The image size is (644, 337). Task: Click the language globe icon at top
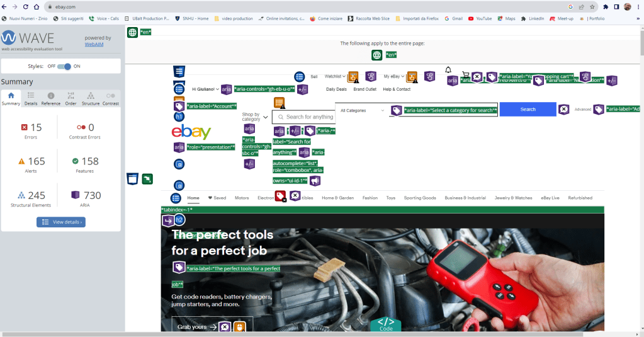(132, 32)
